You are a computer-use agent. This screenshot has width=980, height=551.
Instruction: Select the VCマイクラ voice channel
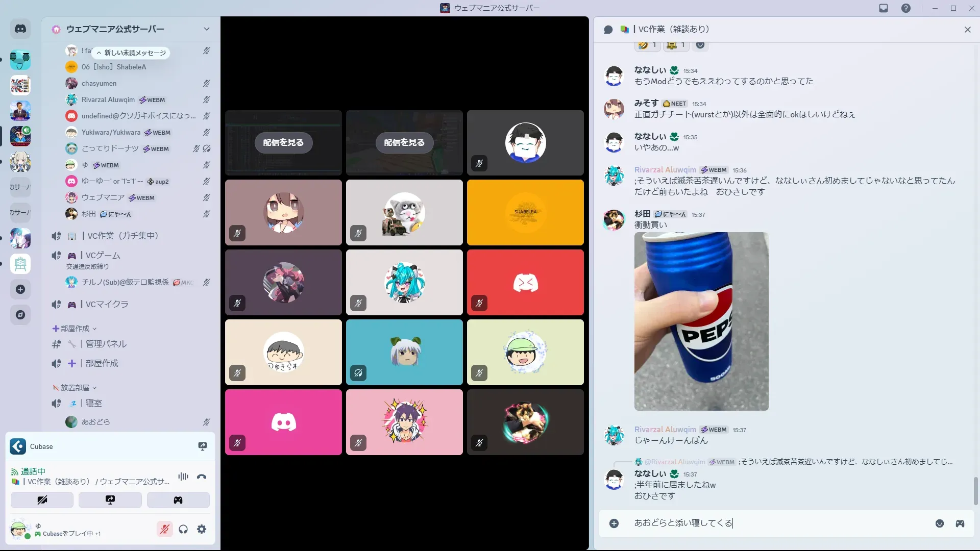click(107, 304)
